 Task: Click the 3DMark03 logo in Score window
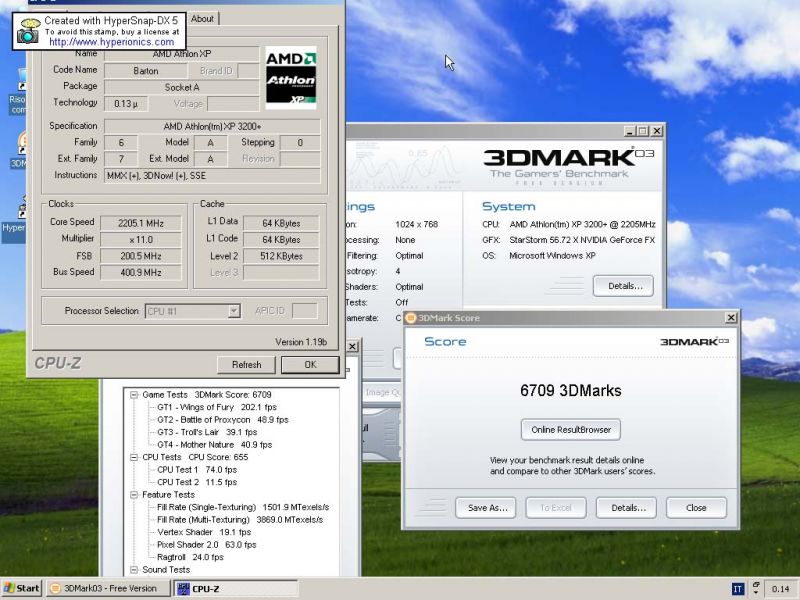tap(694, 341)
